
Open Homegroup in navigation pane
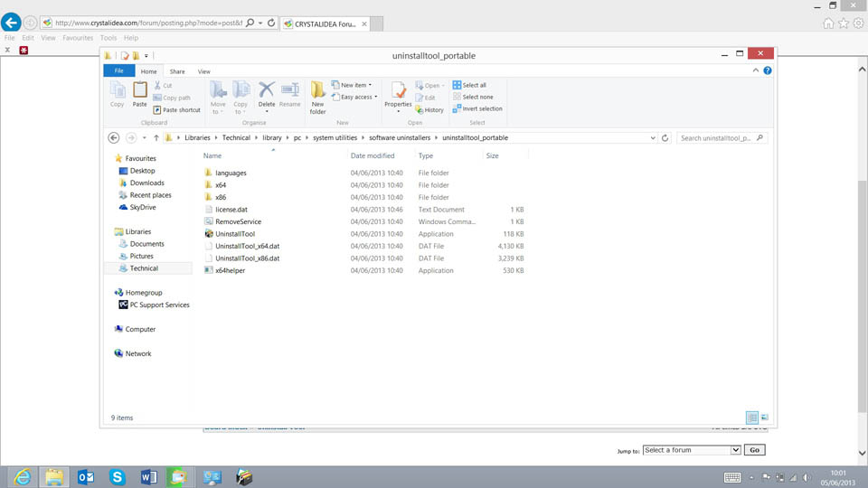click(x=144, y=293)
